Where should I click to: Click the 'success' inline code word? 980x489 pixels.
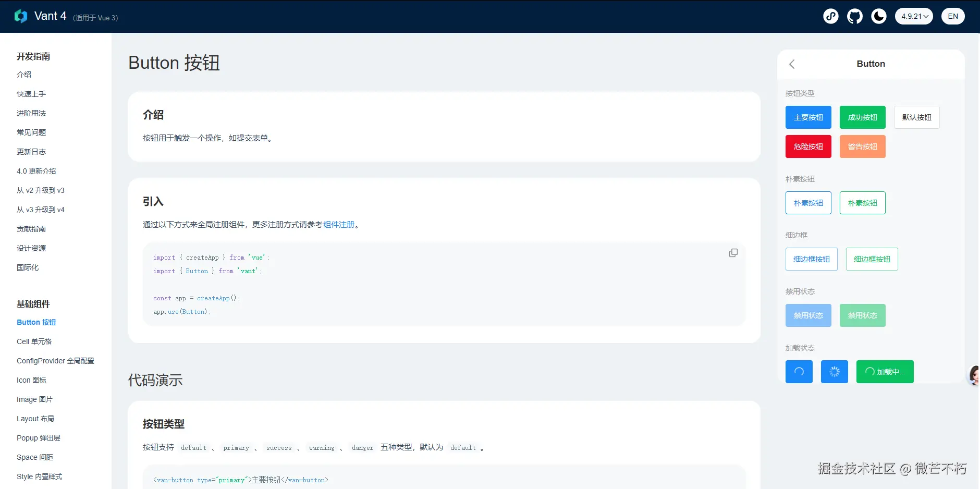tap(279, 448)
